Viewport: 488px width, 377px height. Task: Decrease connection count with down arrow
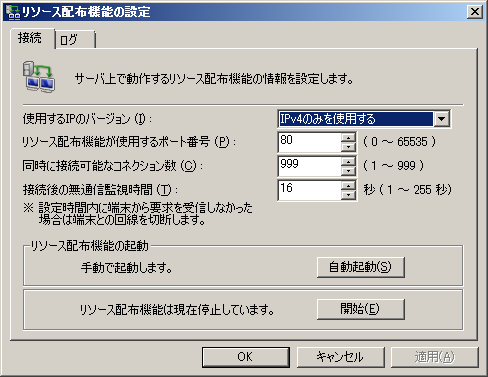coord(349,171)
